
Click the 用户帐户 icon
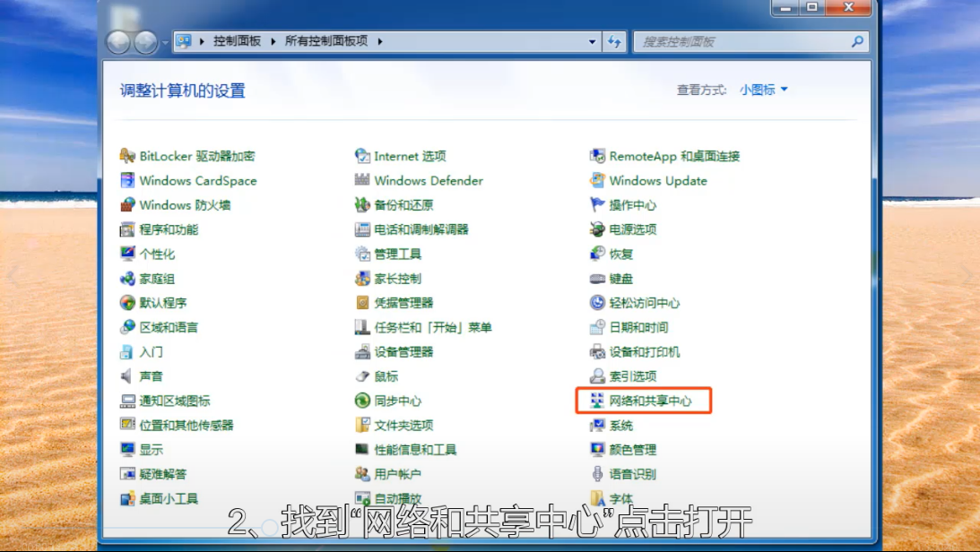click(x=362, y=474)
